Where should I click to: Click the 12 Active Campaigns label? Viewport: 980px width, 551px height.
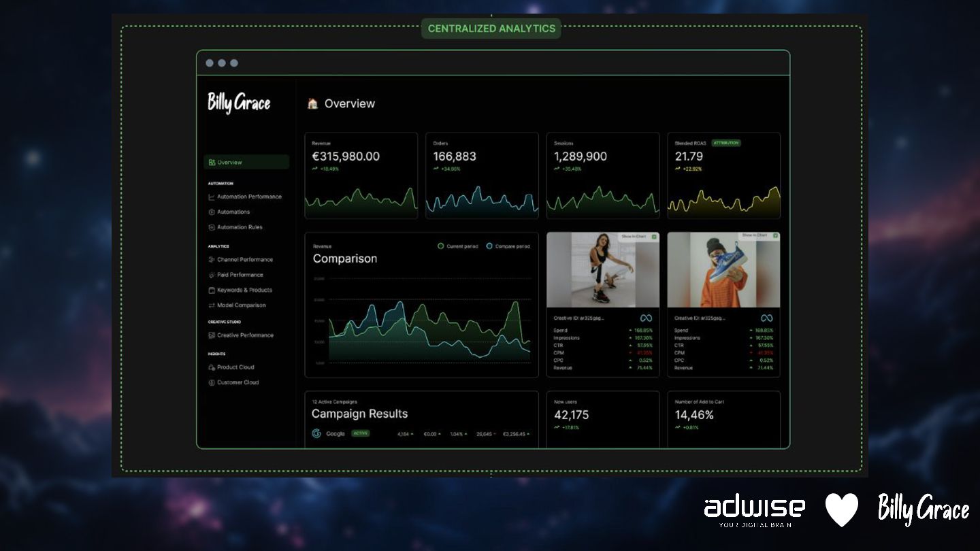point(334,402)
